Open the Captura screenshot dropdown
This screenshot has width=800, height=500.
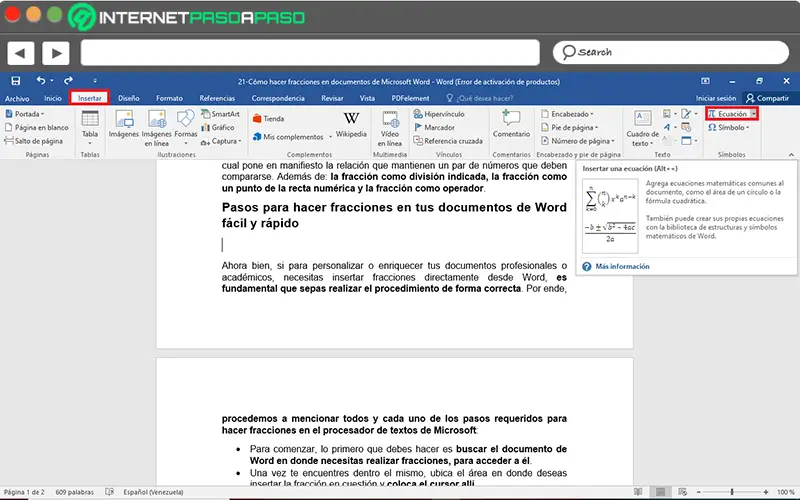pyautogui.click(x=221, y=141)
